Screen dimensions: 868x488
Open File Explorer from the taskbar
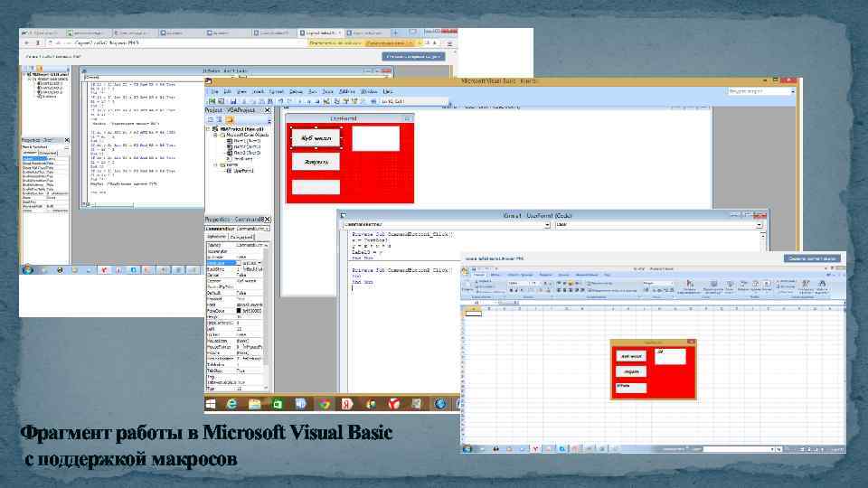254,404
